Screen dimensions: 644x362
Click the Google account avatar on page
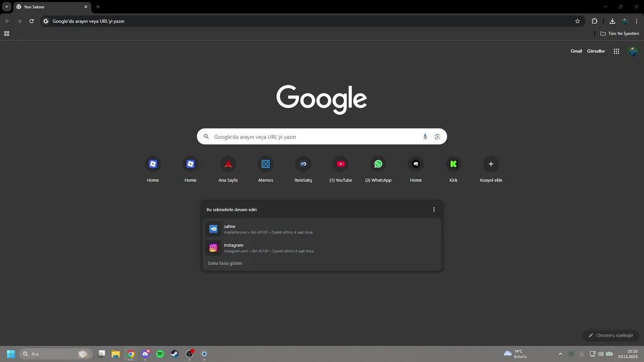[633, 51]
